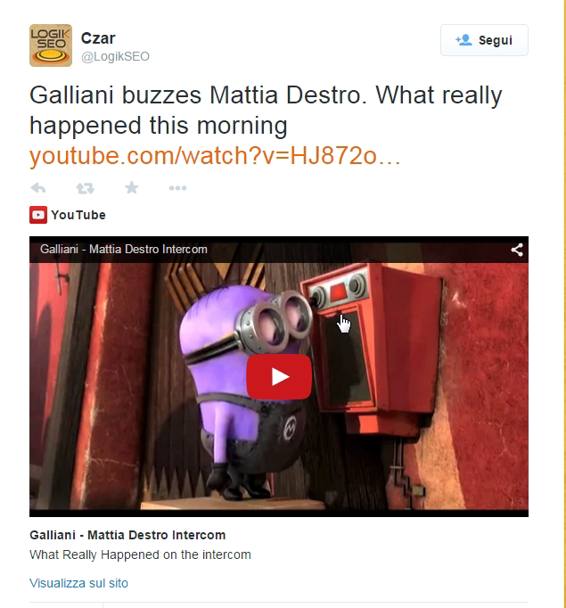Click the YouTube label next to logo
The height and width of the screenshot is (608, 566).
tap(78, 215)
